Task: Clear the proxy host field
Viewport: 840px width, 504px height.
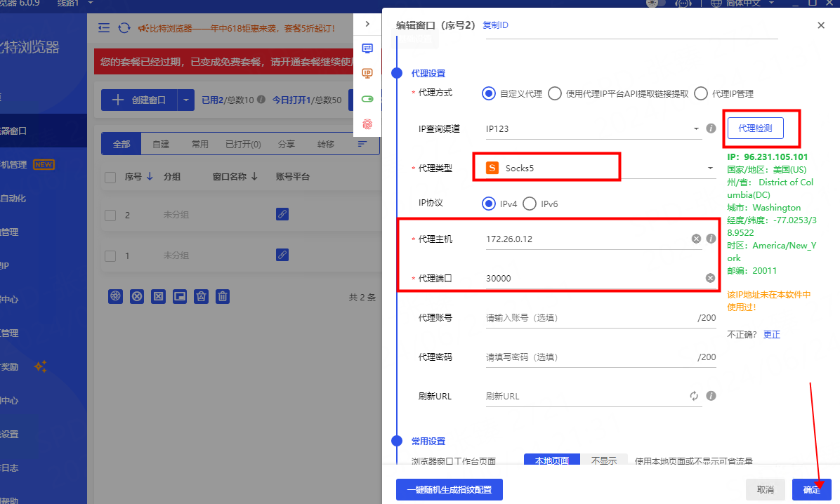Action: coord(696,239)
